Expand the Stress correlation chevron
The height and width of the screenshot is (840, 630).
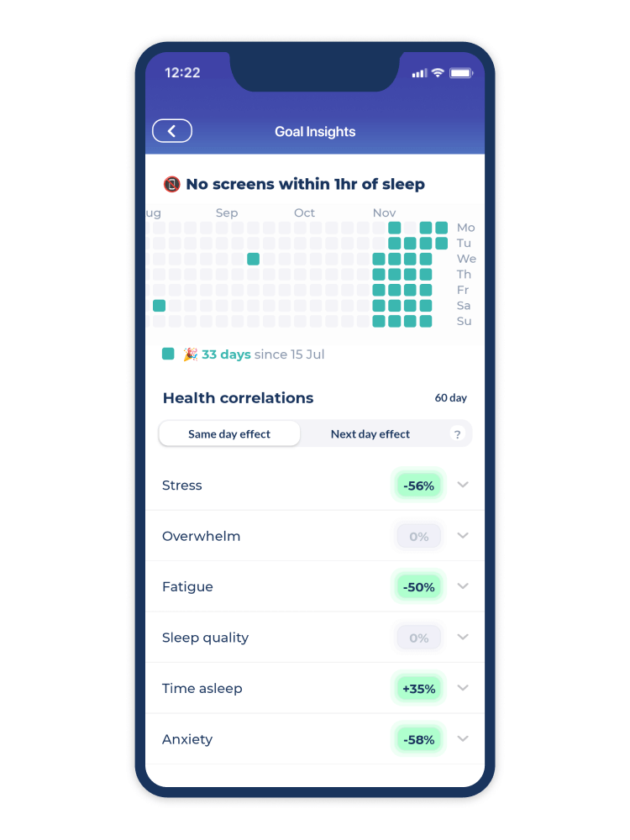[x=463, y=485]
